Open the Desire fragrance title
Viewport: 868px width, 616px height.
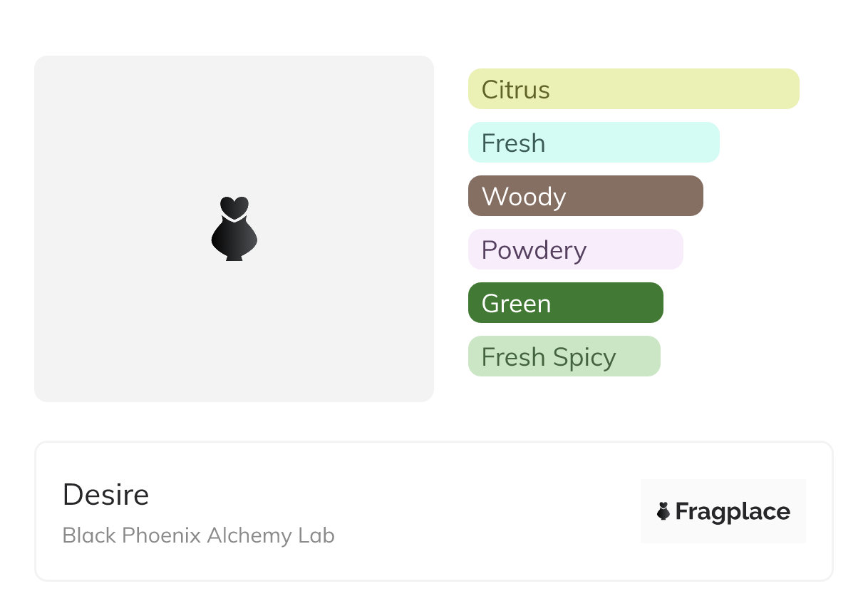[x=105, y=495]
